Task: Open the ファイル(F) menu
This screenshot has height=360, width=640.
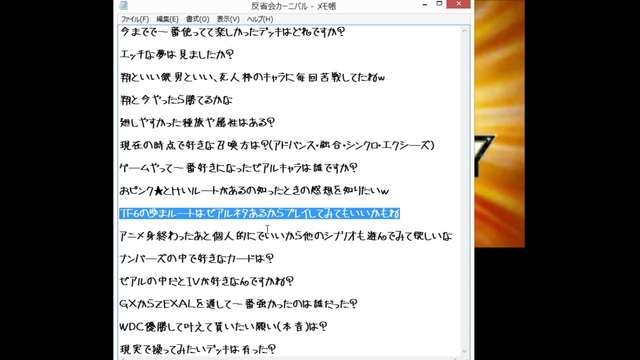Action: point(135,19)
